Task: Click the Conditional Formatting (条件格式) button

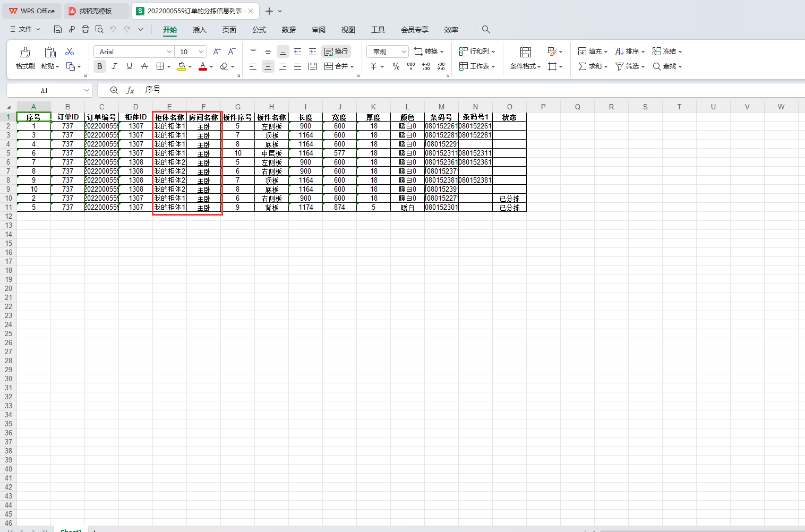Action: point(526,58)
